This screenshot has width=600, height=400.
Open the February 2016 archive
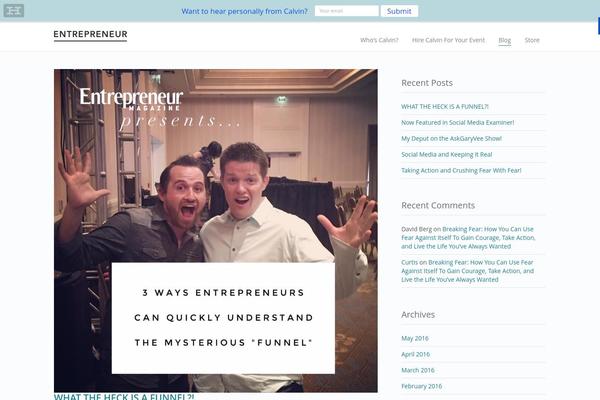point(422,386)
